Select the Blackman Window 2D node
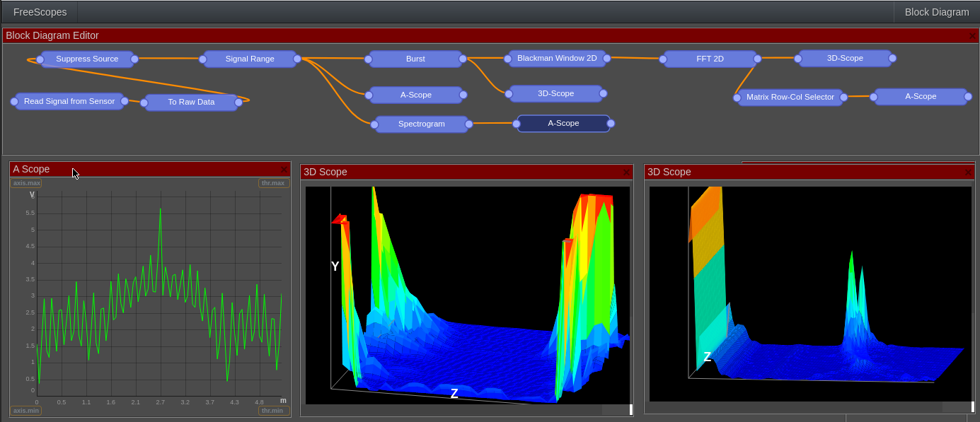The height and width of the screenshot is (422, 980). point(557,59)
